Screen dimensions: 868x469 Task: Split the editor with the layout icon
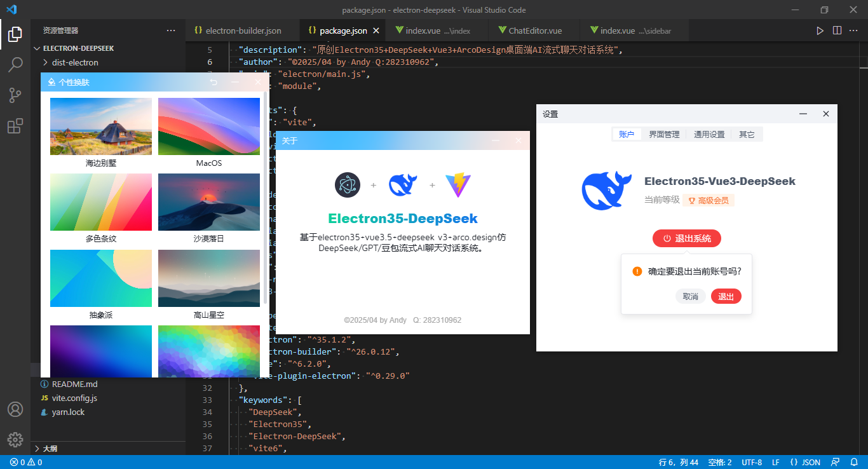[837, 30]
